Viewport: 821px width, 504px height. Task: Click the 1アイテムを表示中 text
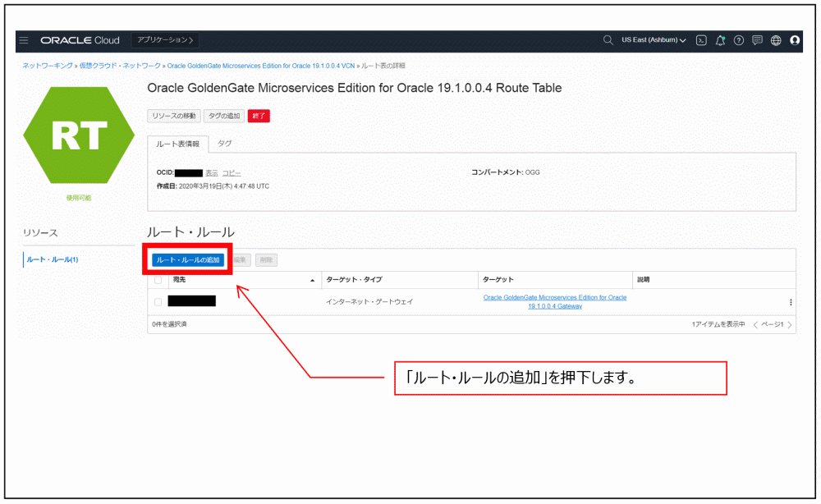pos(718,324)
